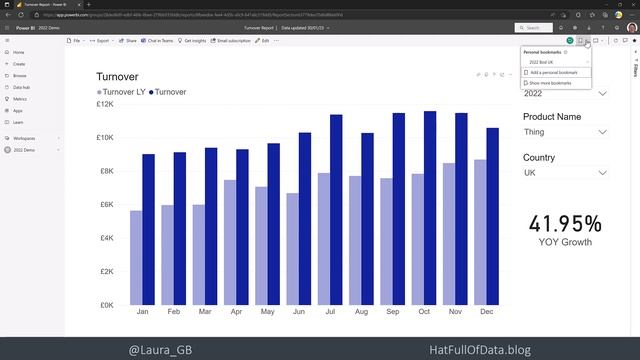Click the bookmark icon in the toolbar
This screenshot has height=360, width=640.
pyautogui.click(x=580, y=40)
